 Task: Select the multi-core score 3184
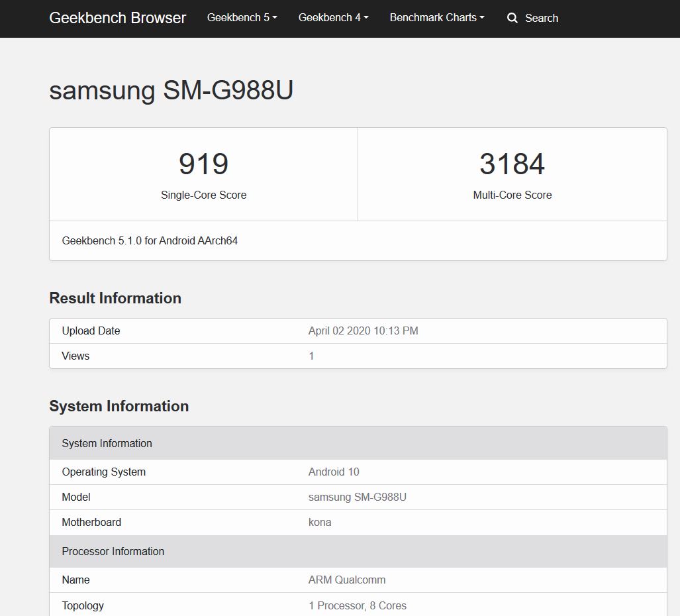tap(512, 164)
